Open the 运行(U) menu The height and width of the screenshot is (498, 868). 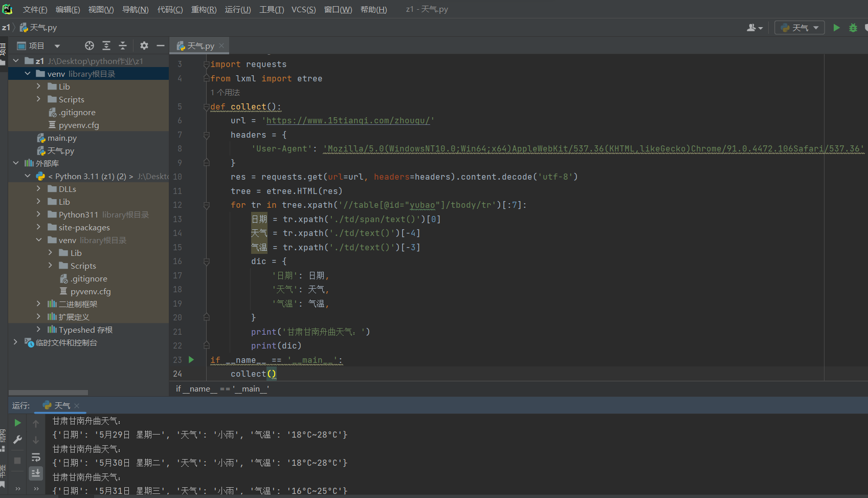point(238,10)
